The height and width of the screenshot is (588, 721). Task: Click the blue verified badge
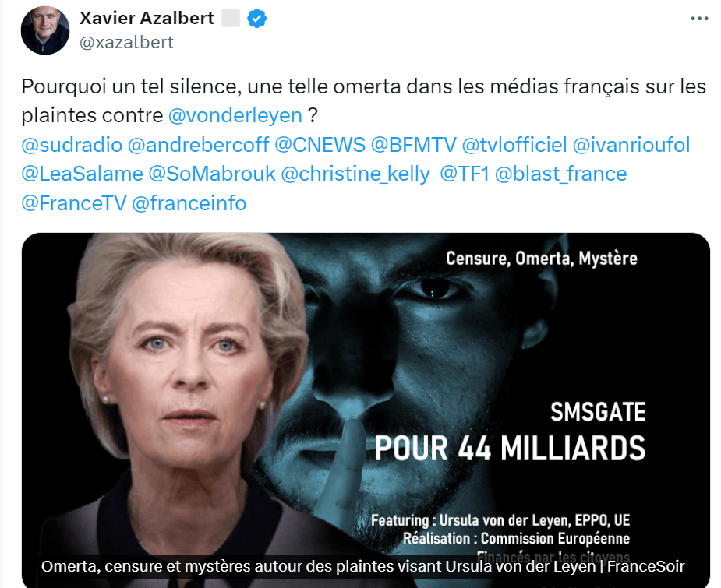point(256,19)
